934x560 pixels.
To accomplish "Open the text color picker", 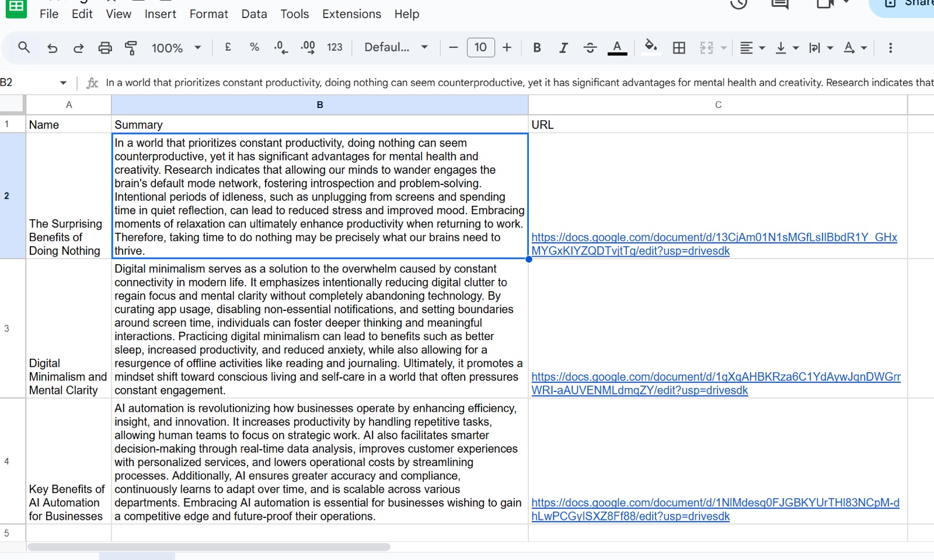I will click(617, 48).
